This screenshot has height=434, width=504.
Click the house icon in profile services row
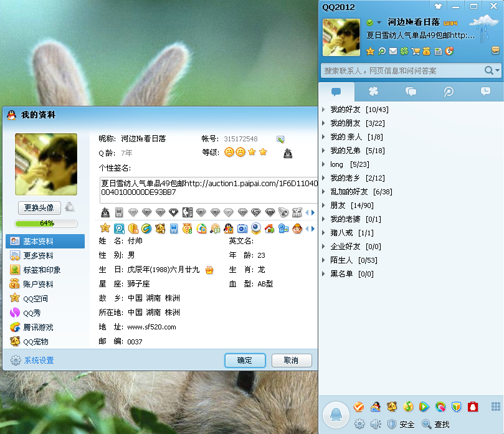coord(269,229)
